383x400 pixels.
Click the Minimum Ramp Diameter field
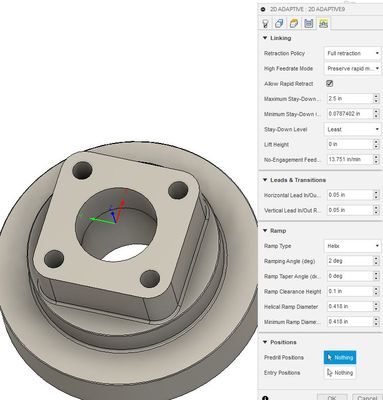pyautogui.click(x=349, y=322)
